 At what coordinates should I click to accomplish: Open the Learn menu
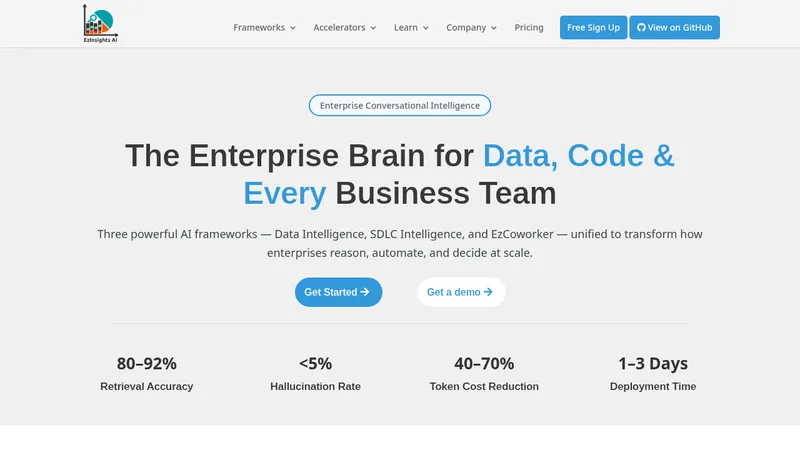(411, 28)
